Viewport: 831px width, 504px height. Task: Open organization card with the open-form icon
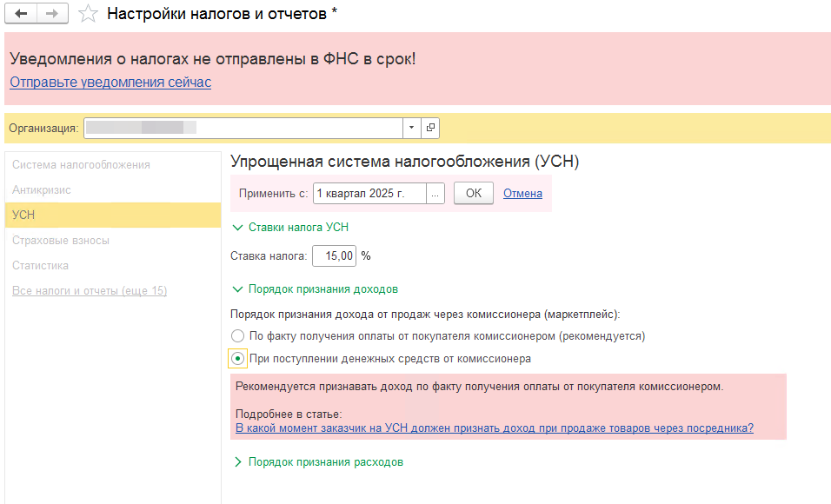(430, 128)
